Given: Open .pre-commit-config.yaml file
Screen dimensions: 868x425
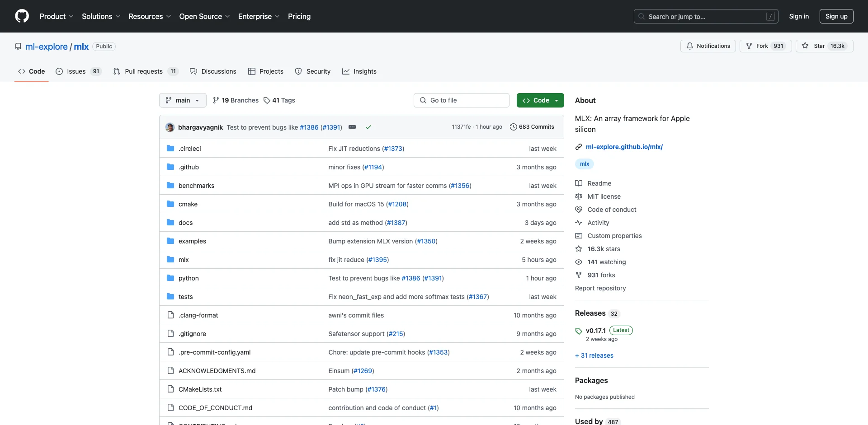Looking at the screenshot, I should click(x=214, y=352).
